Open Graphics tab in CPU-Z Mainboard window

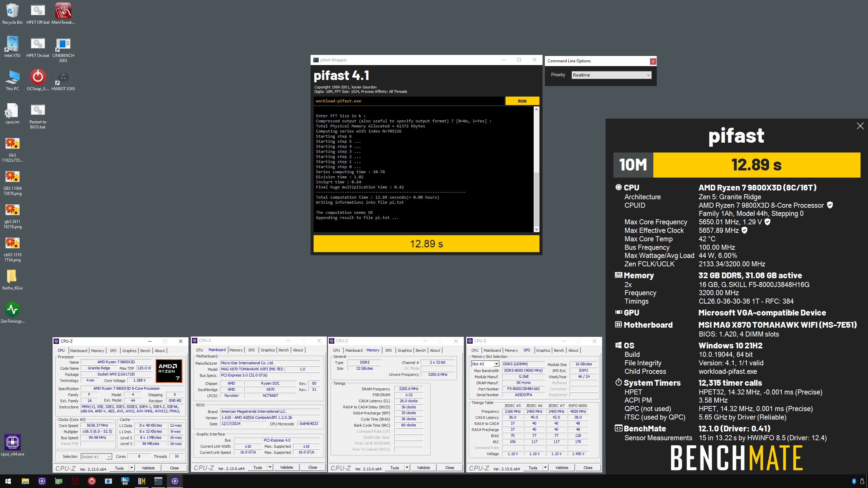coord(268,350)
